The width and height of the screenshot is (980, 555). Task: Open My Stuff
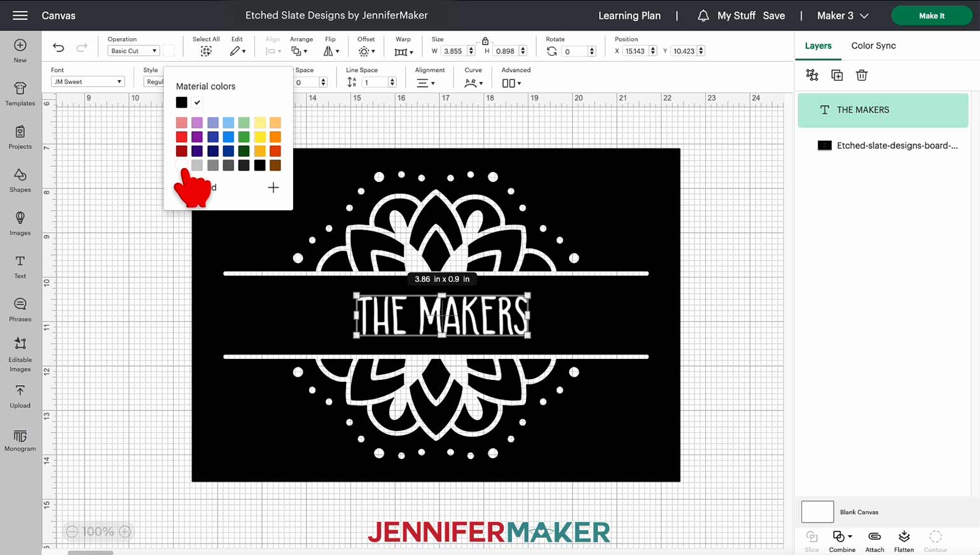[736, 15]
